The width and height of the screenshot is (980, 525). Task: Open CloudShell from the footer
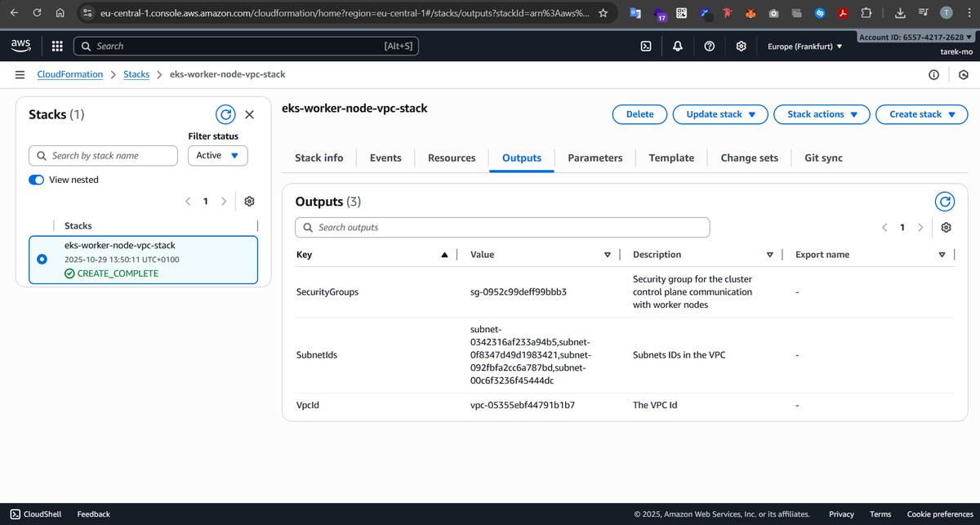(x=35, y=514)
